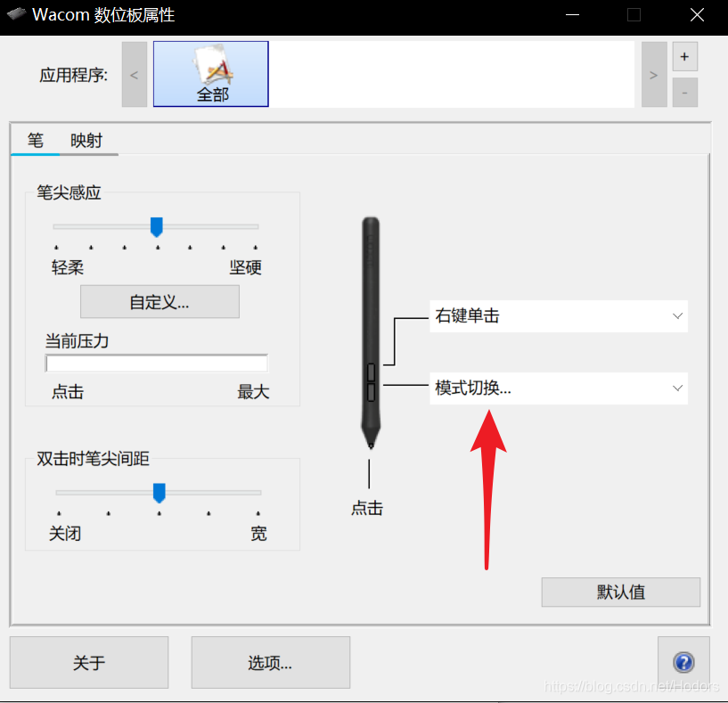Click the pen tip 点击 label

point(367,508)
